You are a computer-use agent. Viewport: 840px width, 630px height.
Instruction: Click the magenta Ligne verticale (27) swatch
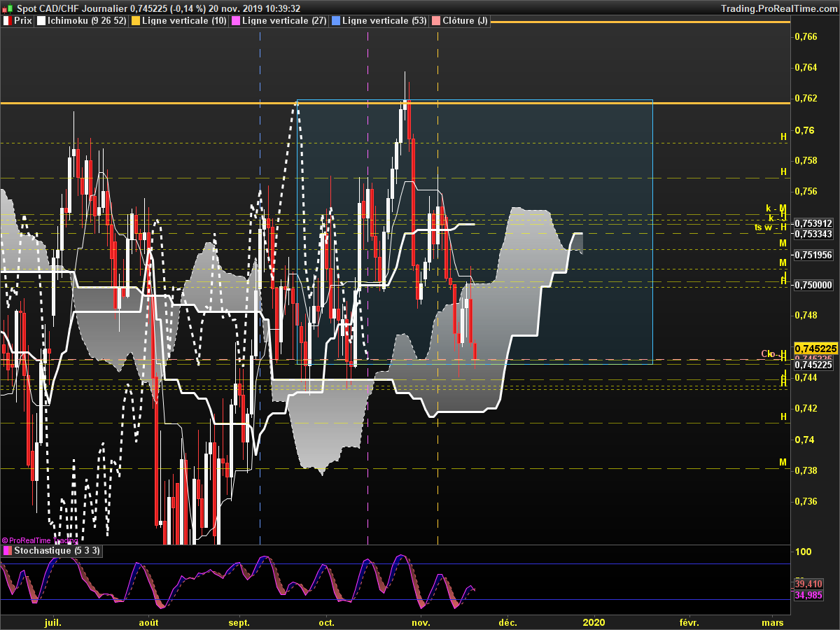click(x=235, y=21)
